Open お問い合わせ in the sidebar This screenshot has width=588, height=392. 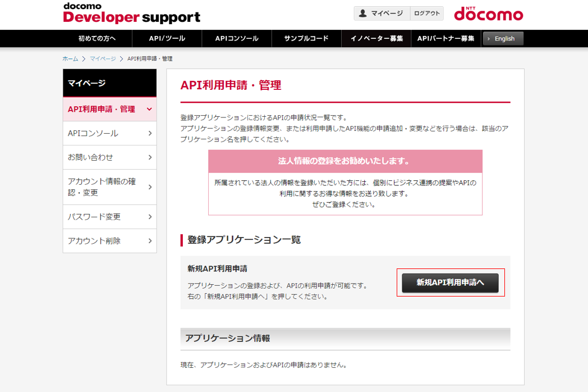click(x=109, y=157)
